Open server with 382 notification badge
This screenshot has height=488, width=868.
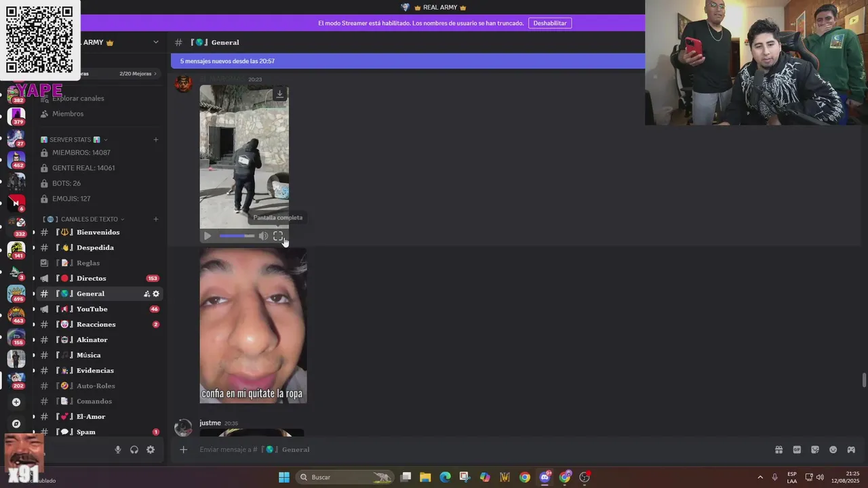tap(16, 95)
